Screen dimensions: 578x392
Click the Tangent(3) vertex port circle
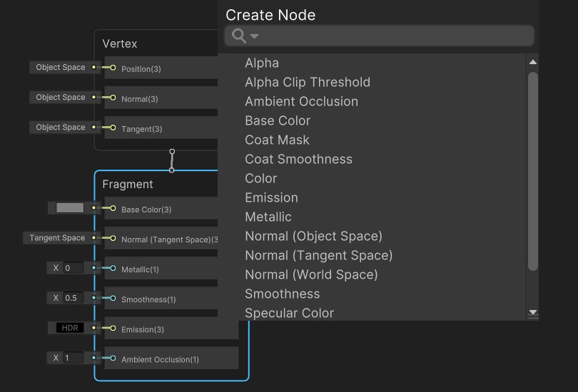113,128
